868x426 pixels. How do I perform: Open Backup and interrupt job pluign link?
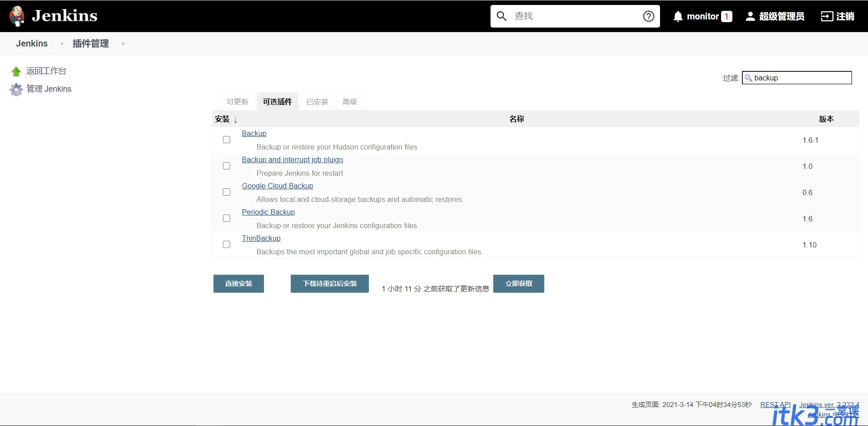pyautogui.click(x=292, y=160)
